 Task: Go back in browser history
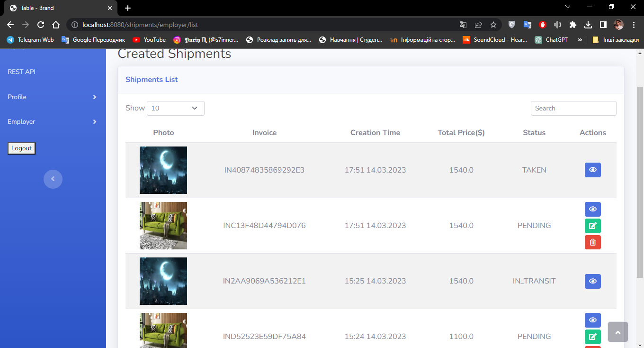[x=10, y=25]
